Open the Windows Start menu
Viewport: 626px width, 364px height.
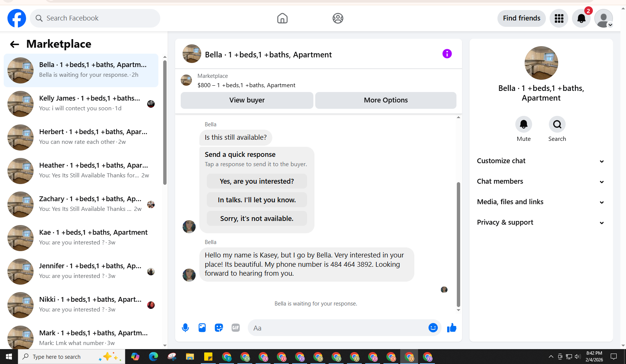9,357
